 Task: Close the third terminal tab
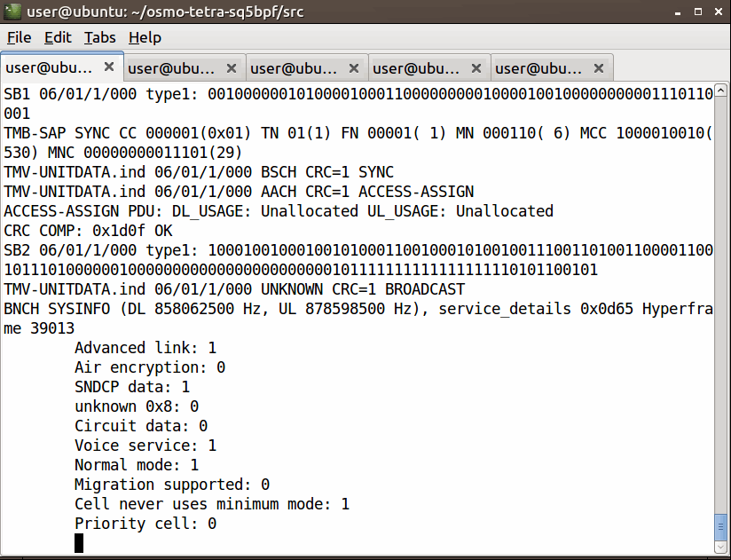[354, 68]
